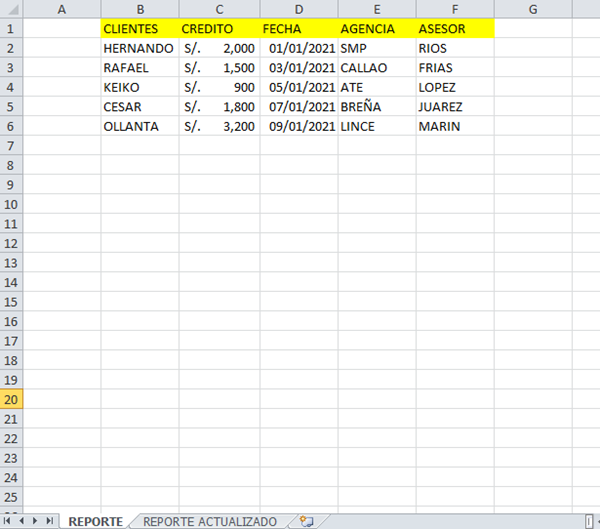Select the date cell 07/01/2021
600x529 pixels.
299,106
